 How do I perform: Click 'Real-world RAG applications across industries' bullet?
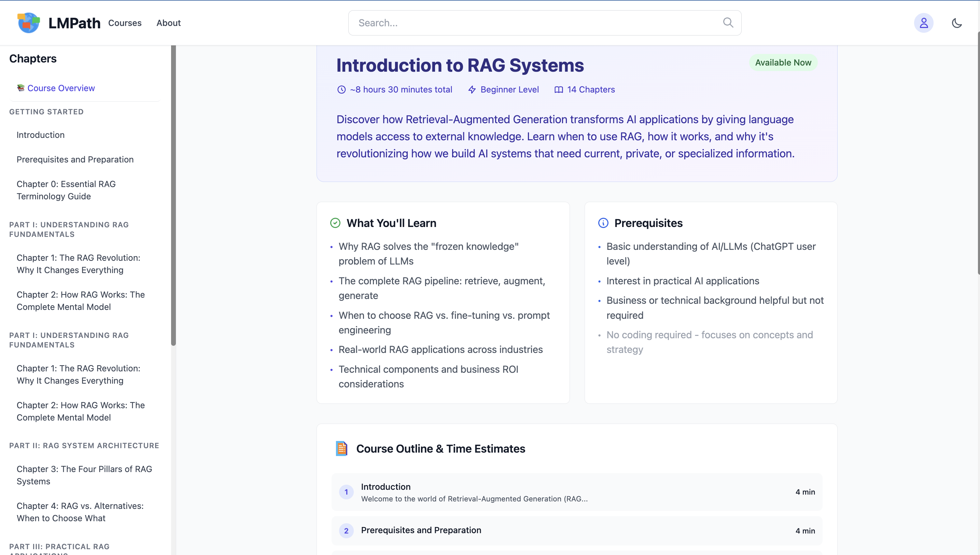coord(440,350)
